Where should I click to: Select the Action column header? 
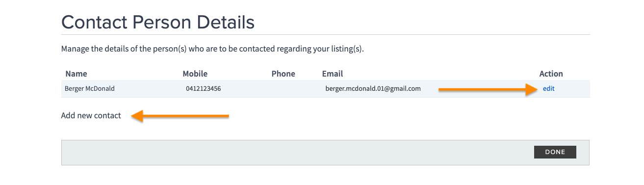point(551,74)
